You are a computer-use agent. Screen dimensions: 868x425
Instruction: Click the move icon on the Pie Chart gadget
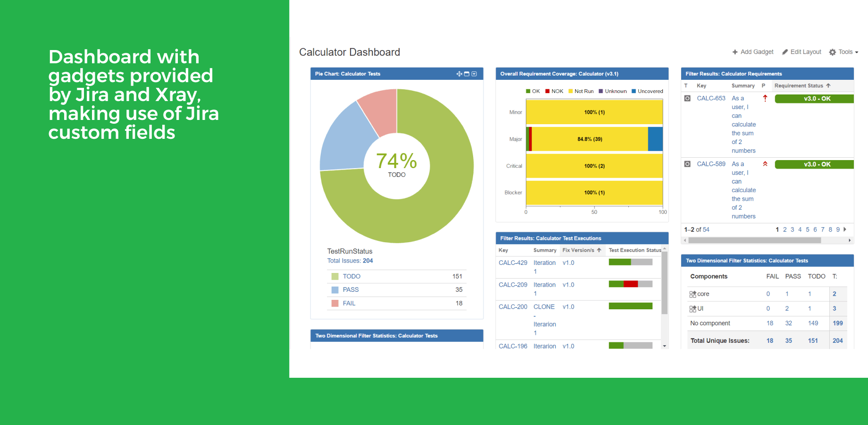coord(459,74)
